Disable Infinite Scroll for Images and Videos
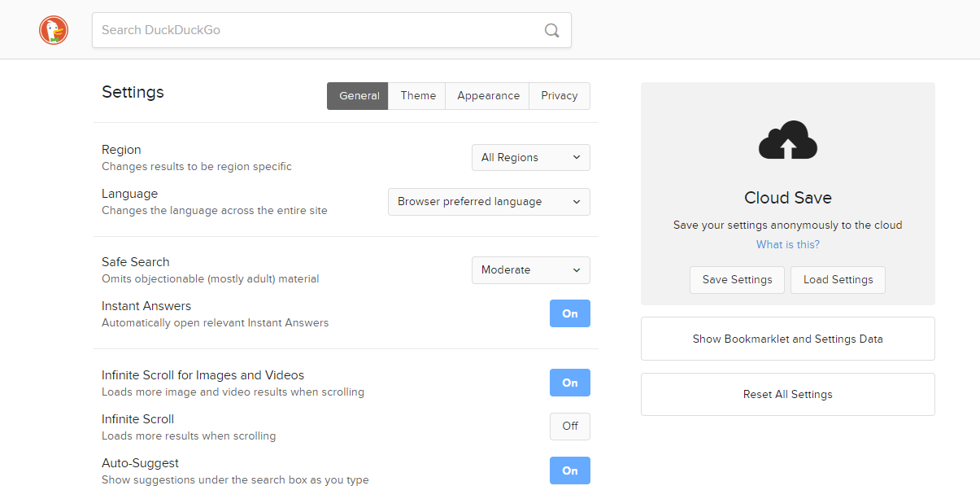 pyautogui.click(x=570, y=383)
